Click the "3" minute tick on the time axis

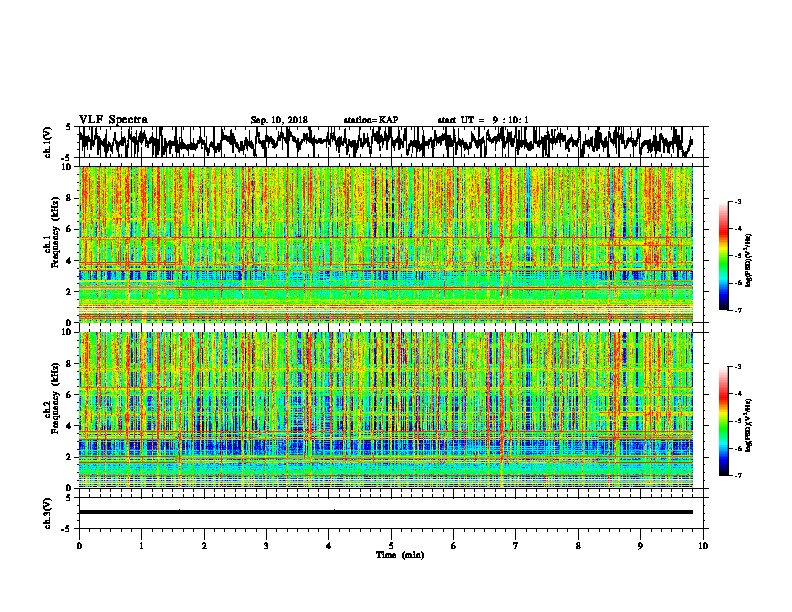[x=266, y=546]
